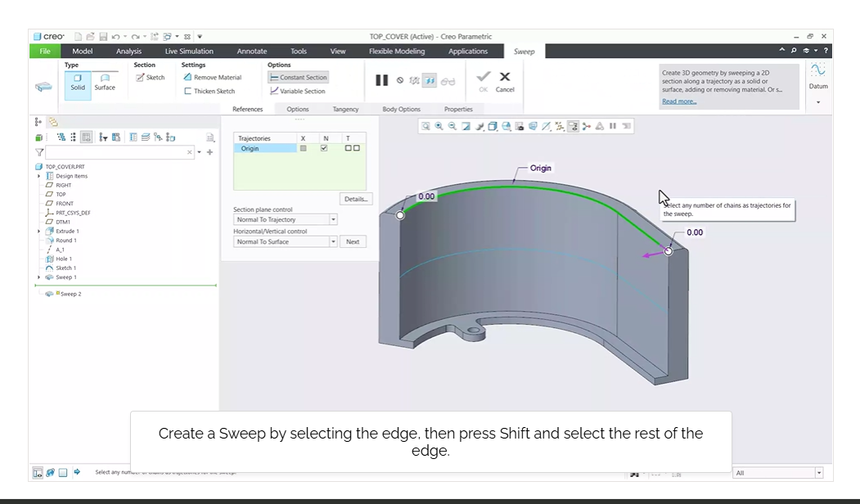
Task: Open the Flexible Modeling ribbon tab
Action: point(397,51)
